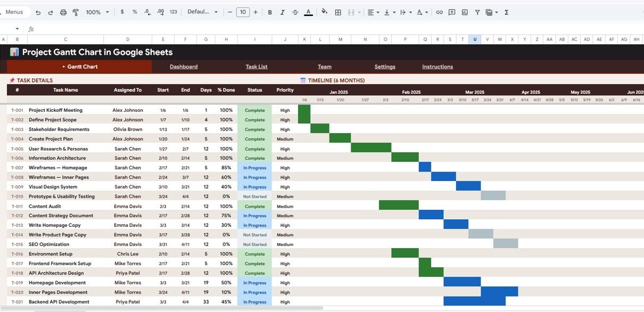Switch to the Dashboard tab
Viewport: 644px width, 312px height.
point(184,67)
